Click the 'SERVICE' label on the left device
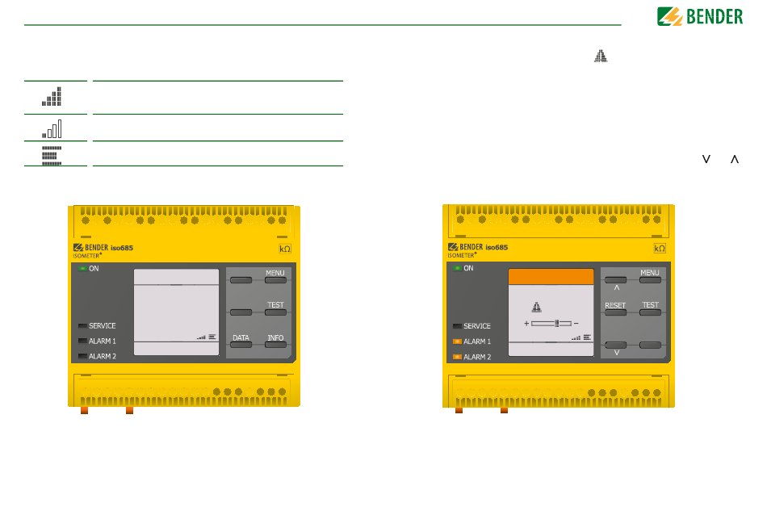 tap(103, 325)
